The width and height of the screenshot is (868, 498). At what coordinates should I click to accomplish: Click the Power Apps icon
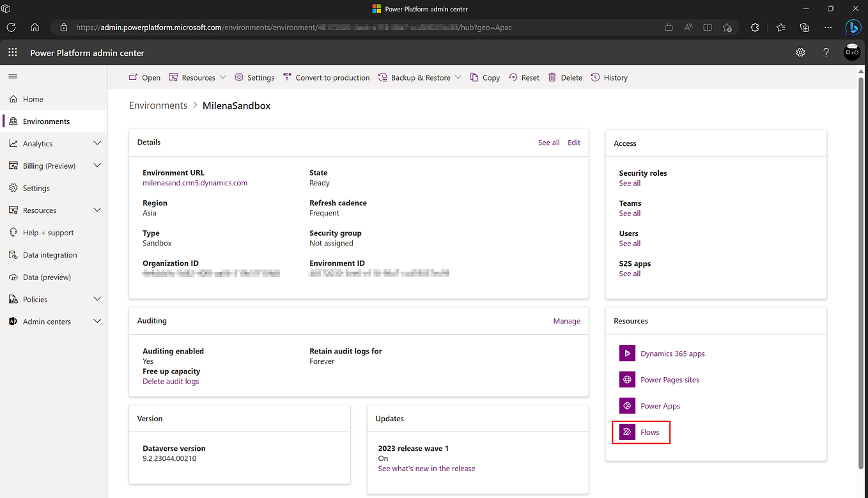coord(627,406)
